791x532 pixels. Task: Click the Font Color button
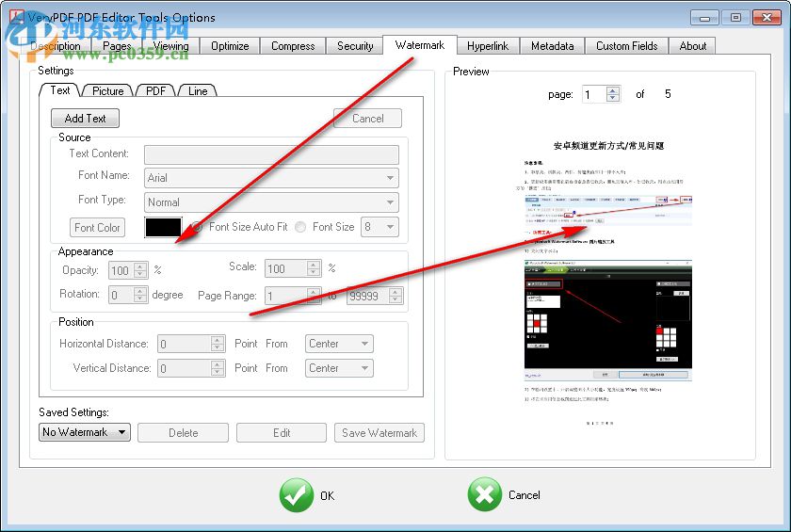click(97, 228)
